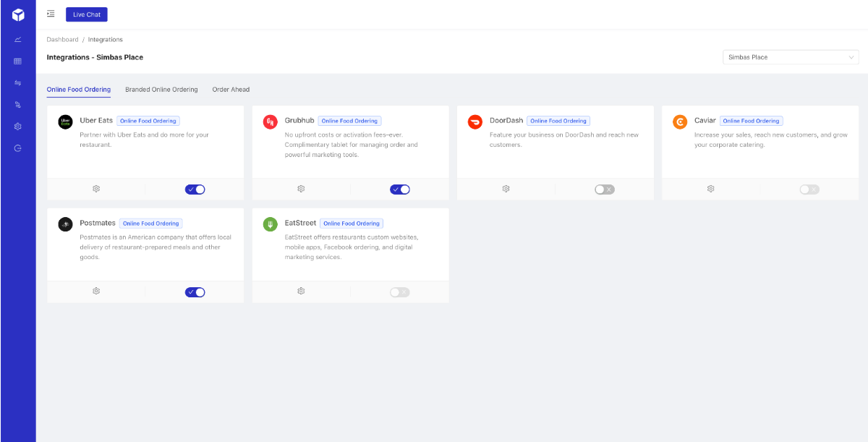The image size is (868, 442).
Task: Click the EatStreet logo
Action: [270, 224]
